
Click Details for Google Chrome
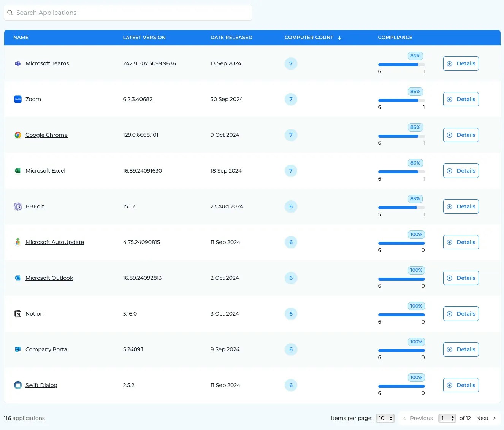click(461, 135)
